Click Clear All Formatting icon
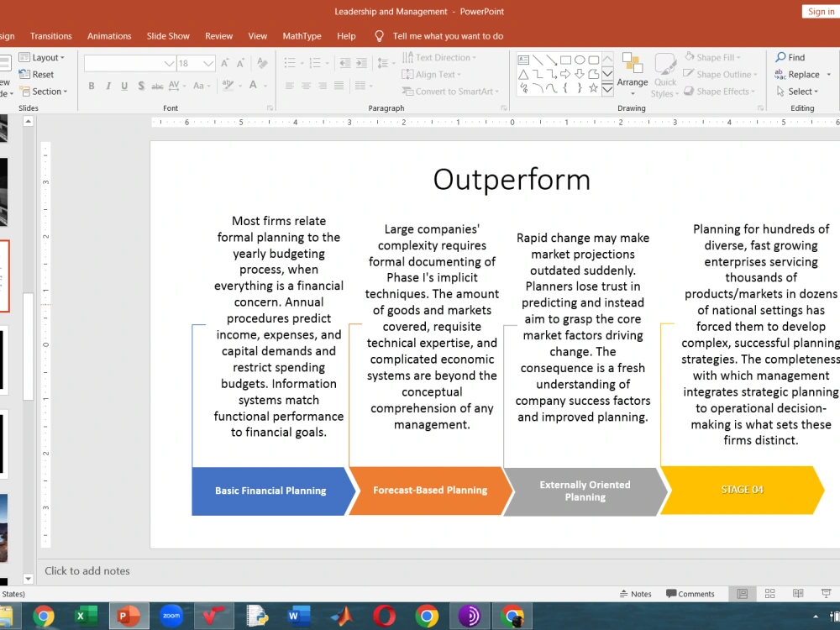 [x=262, y=63]
